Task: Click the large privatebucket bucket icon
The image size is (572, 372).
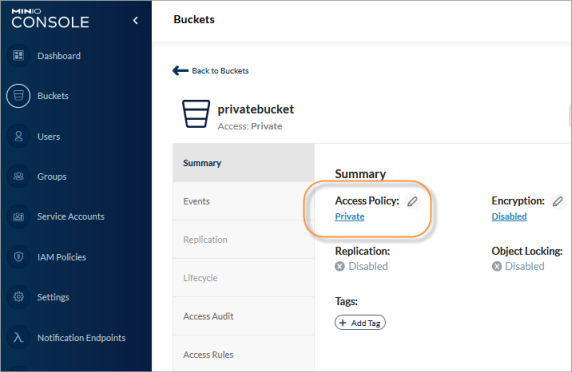Action: (x=196, y=114)
